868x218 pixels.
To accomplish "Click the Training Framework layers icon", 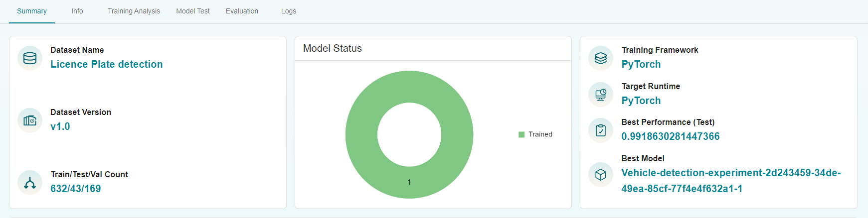I will tap(601, 58).
